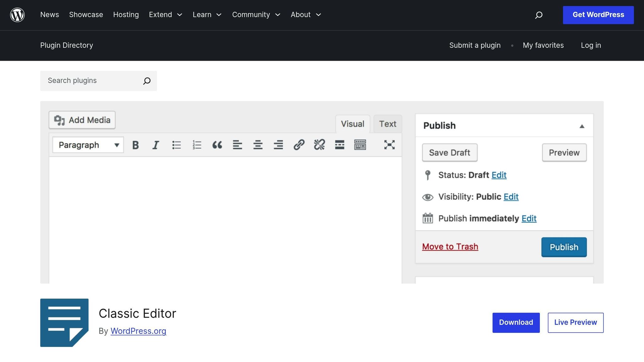Click the status pin icon

coord(427,175)
